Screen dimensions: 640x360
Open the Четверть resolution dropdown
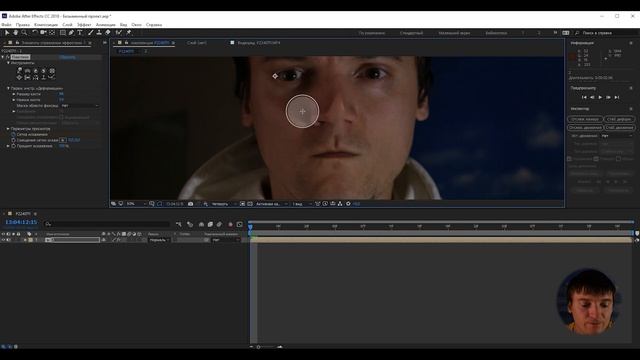(x=223, y=204)
